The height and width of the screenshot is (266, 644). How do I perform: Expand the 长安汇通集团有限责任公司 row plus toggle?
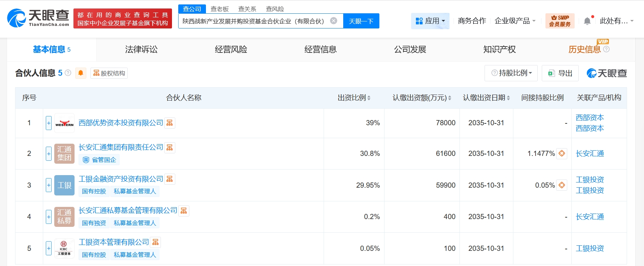pyautogui.click(x=49, y=153)
